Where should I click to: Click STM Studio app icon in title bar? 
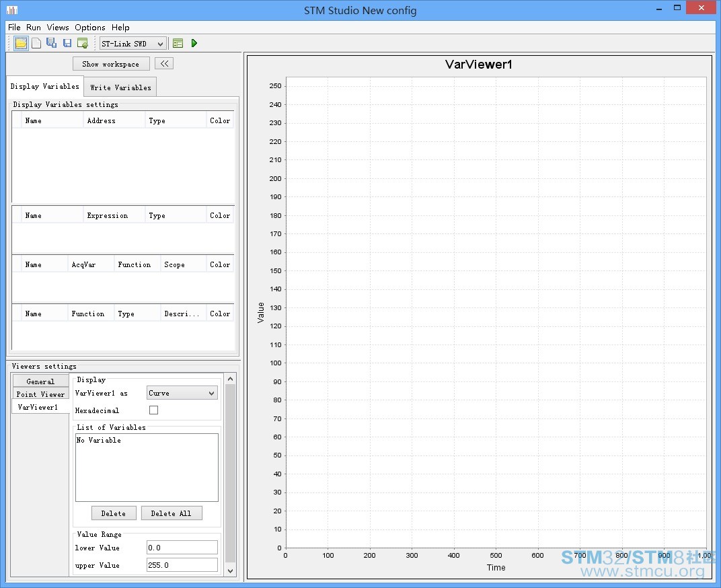coord(12,9)
